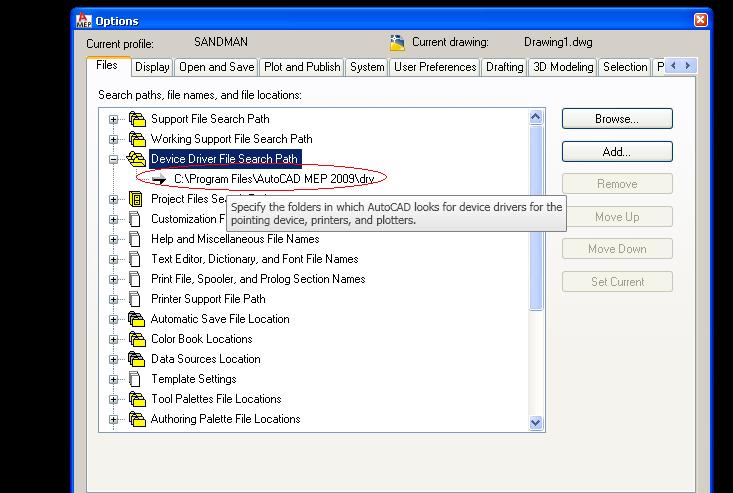Click the list scrollbar down arrow

[536, 423]
